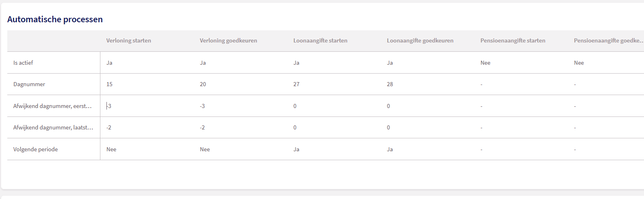Click the Afwijkend dagnummer, laatste row label
This screenshot has height=199, width=644.
[53, 127]
